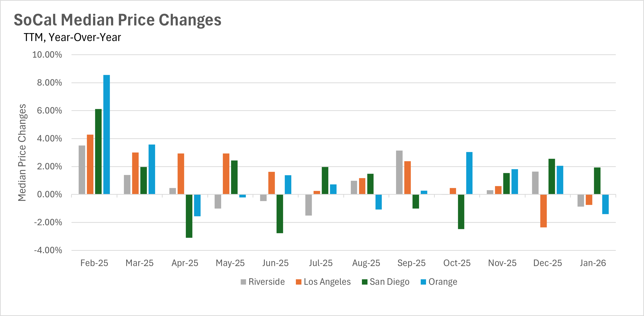Select the green San Diego bar in Jan-26

click(597, 181)
